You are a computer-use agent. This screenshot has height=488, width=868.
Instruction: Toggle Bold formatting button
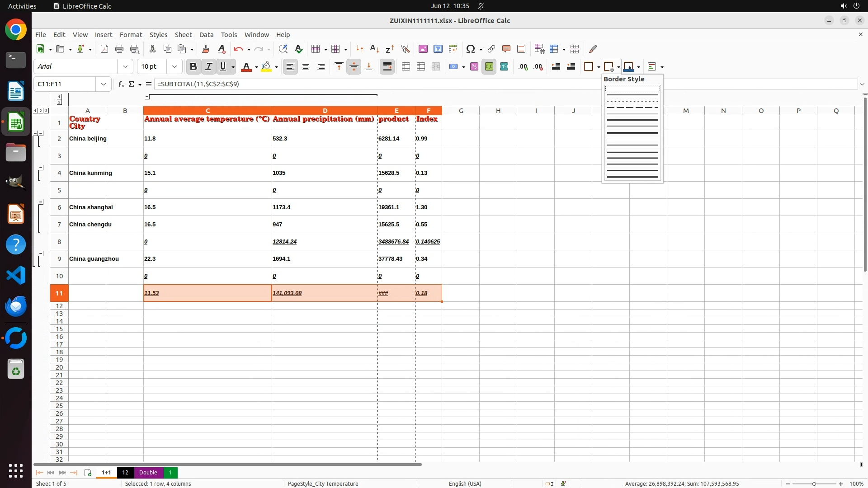tap(193, 66)
